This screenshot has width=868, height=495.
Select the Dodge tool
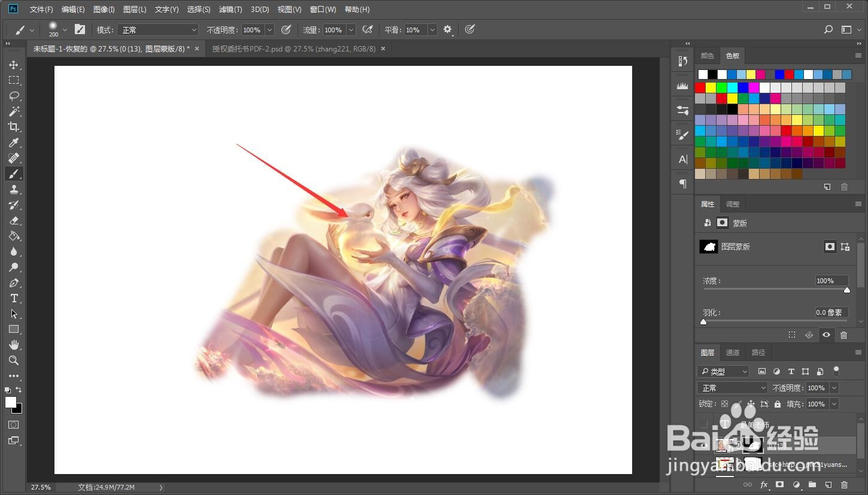[13, 267]
